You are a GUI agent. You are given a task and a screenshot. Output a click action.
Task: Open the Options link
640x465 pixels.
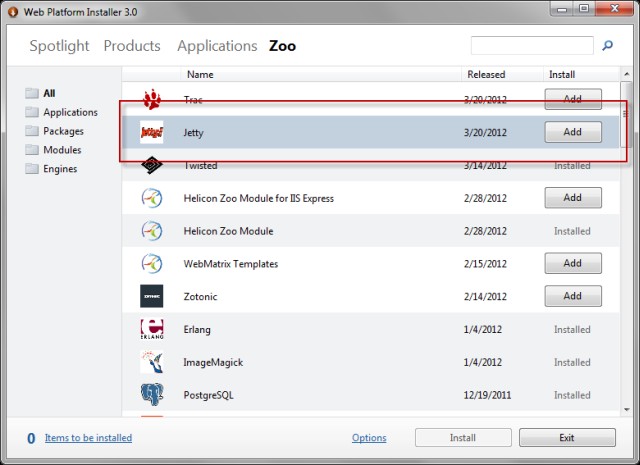coord(369,438)
